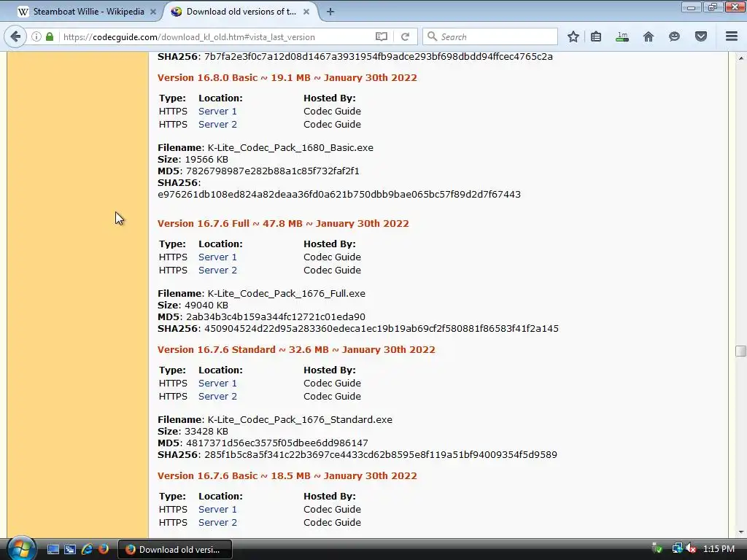This screenshot has width=747, height=560.
Task: Select the Download old versions tab
Action: [242, 12]
